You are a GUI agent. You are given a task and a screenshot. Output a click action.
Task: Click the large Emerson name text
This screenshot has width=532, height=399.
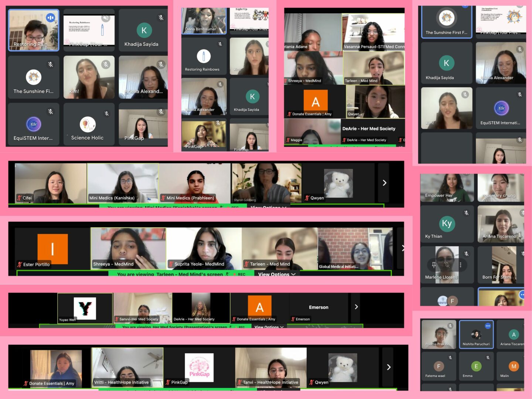coord(318,307)
